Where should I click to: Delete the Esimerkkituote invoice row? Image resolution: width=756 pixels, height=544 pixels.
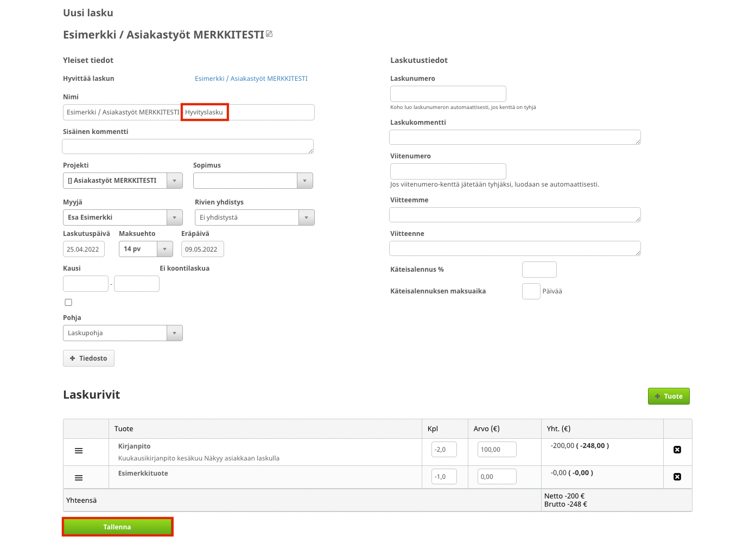677,477
